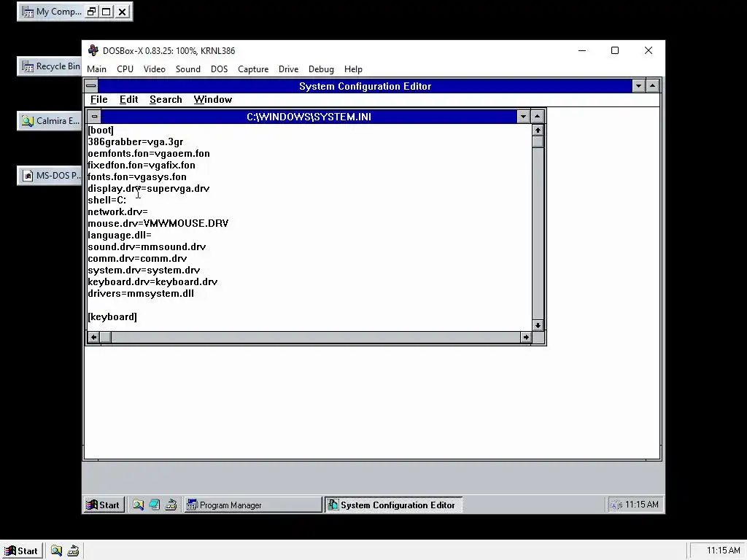Maximize SYSTEM.INI window with its up-arrow button
Viewport: 747px width, 560px height.
[x=538, y=117]
